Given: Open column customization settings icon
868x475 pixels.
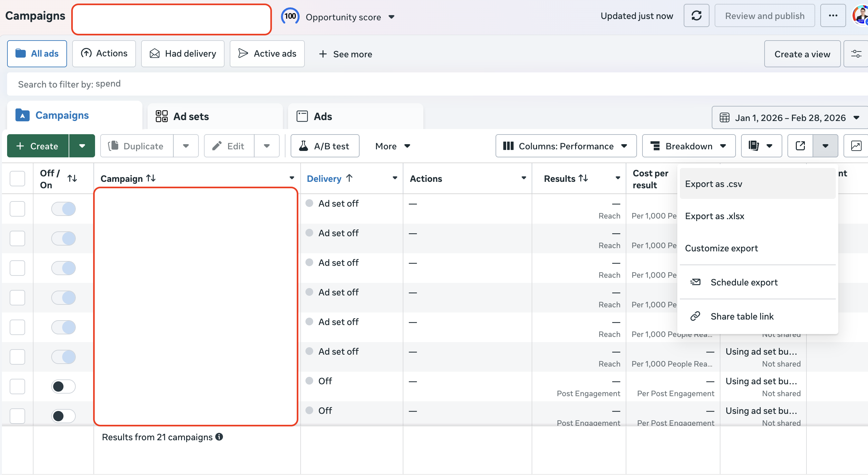Looking at the screenshot, I should point(856,53).
